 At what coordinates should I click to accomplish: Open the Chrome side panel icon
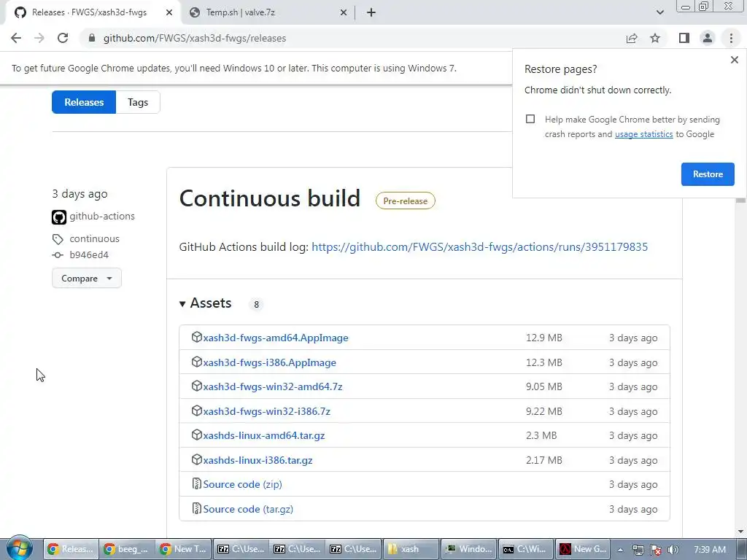(x=684, y=38)
